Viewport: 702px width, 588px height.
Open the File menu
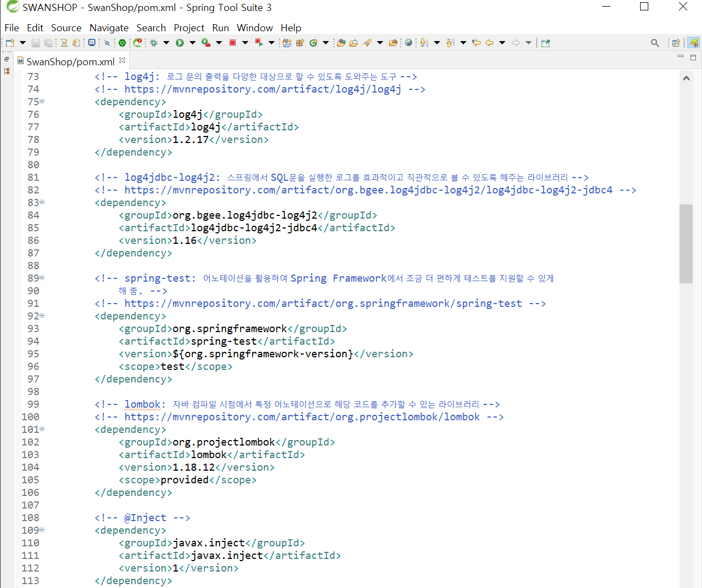click(x=12, y=28)
